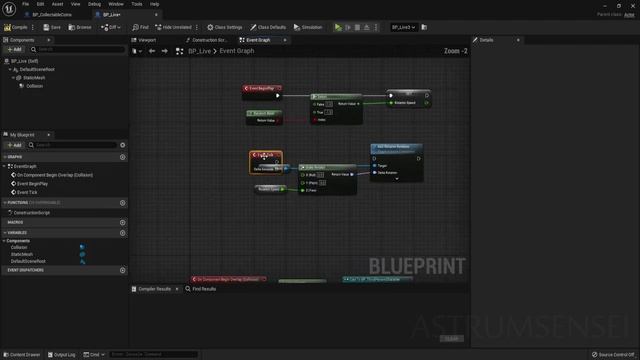Add event dispatcher with its plus icon
The height and width of the screenshot is (360, 640).
[122, 270]
